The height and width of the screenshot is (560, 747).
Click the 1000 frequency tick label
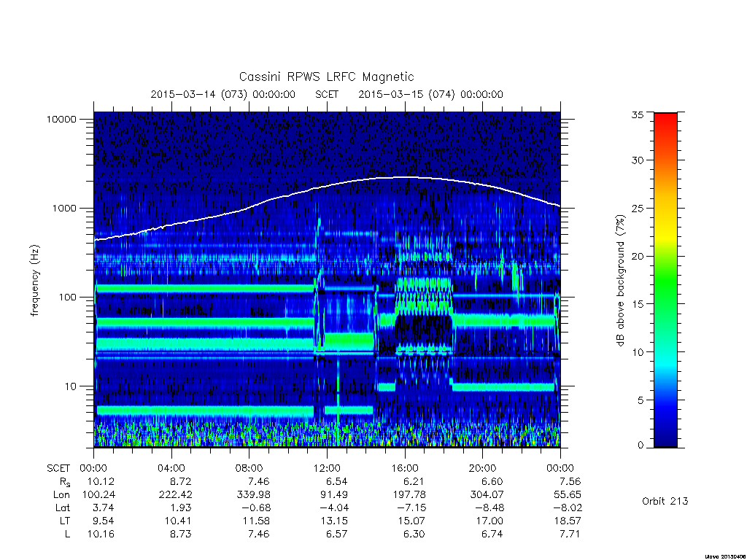point(64,209)
